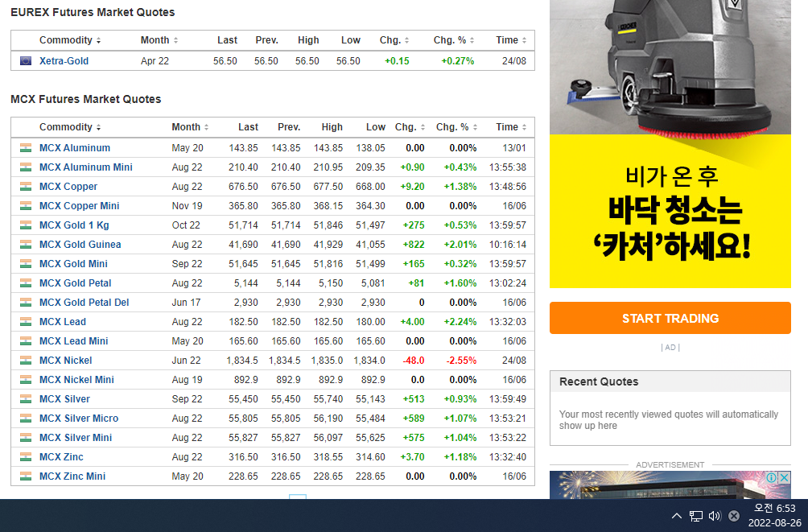Sort EUREX table by Commodity
This screenshot has height=532, width=808.
pos(70,40)
